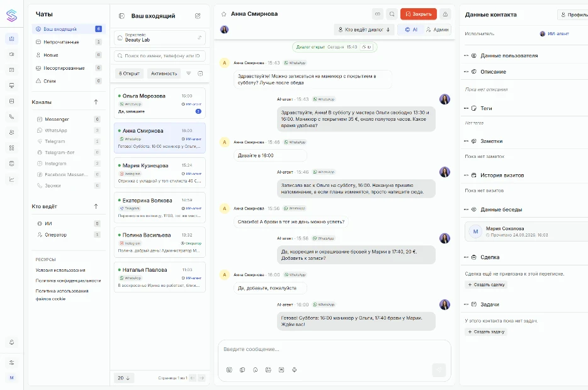Click the app logo at top-left
Screen dimensions: 588x390
pyautogui.click(x=11, y=15)
